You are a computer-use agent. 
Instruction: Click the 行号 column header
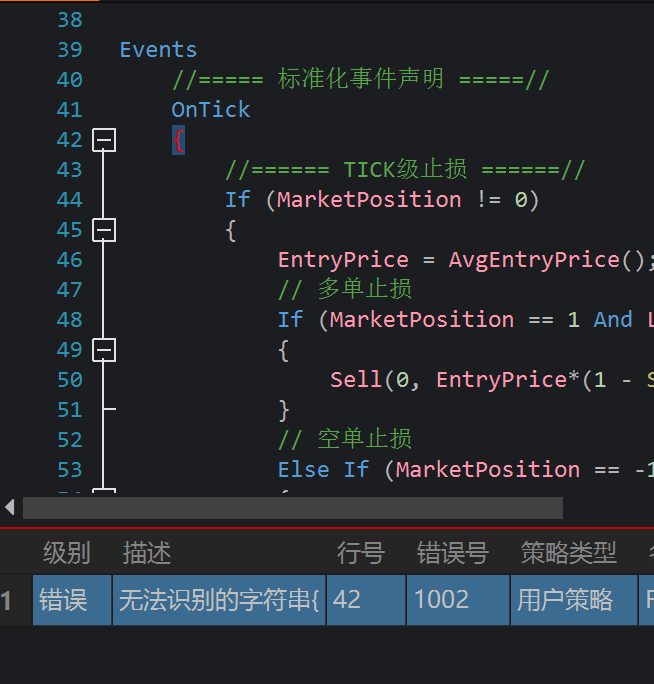pos(360,552)
